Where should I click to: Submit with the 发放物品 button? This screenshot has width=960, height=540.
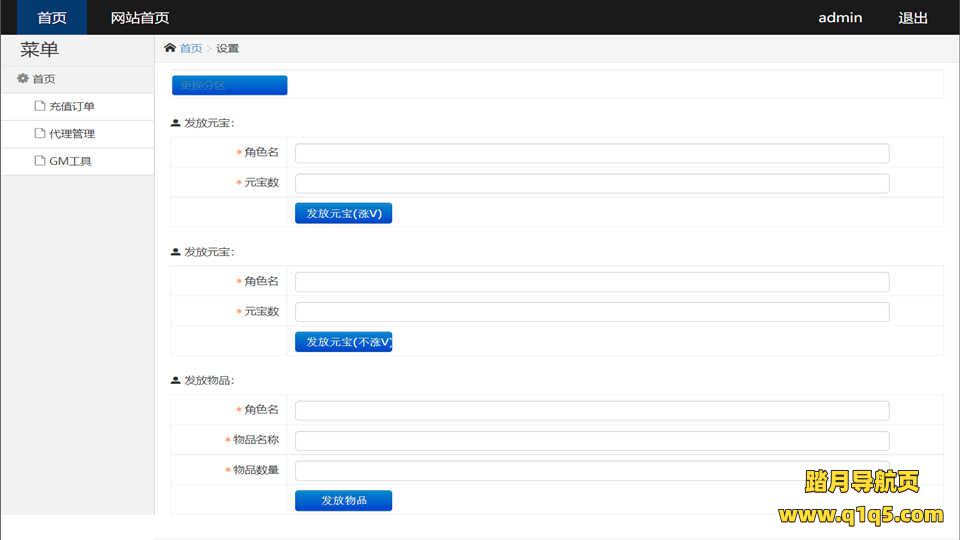(x=343, y=500)
